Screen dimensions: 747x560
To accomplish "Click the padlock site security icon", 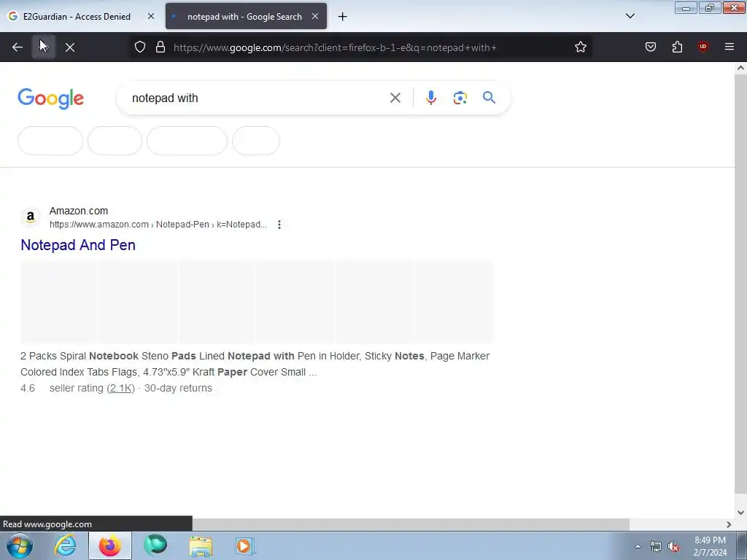I will 160,47.
